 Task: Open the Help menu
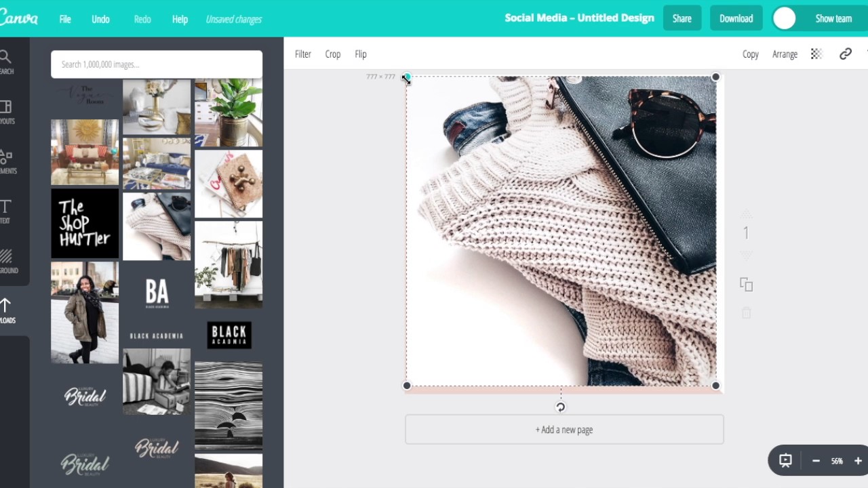coord(180,19)
